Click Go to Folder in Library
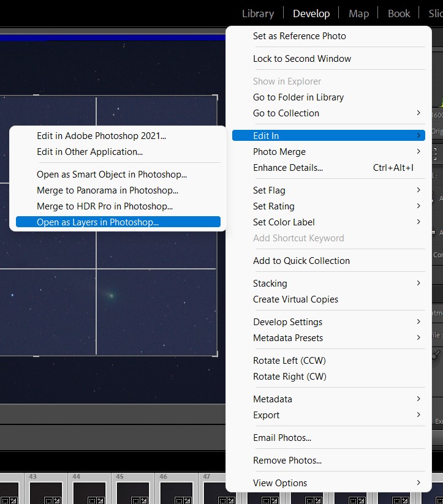The width and height of the screenshot is (443, 504). click(x=328, y=97)
